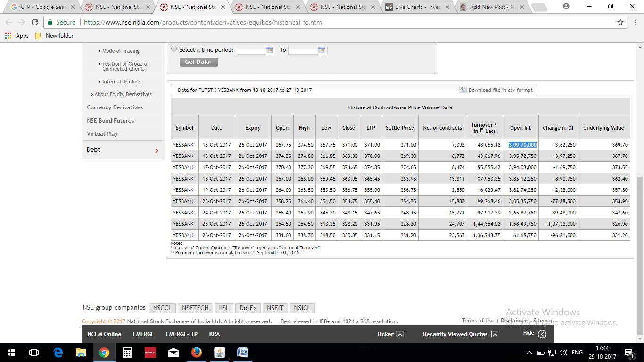
Task: Open NCFM Online footer link
Action: pyautogui.click(x=104, y=334)
